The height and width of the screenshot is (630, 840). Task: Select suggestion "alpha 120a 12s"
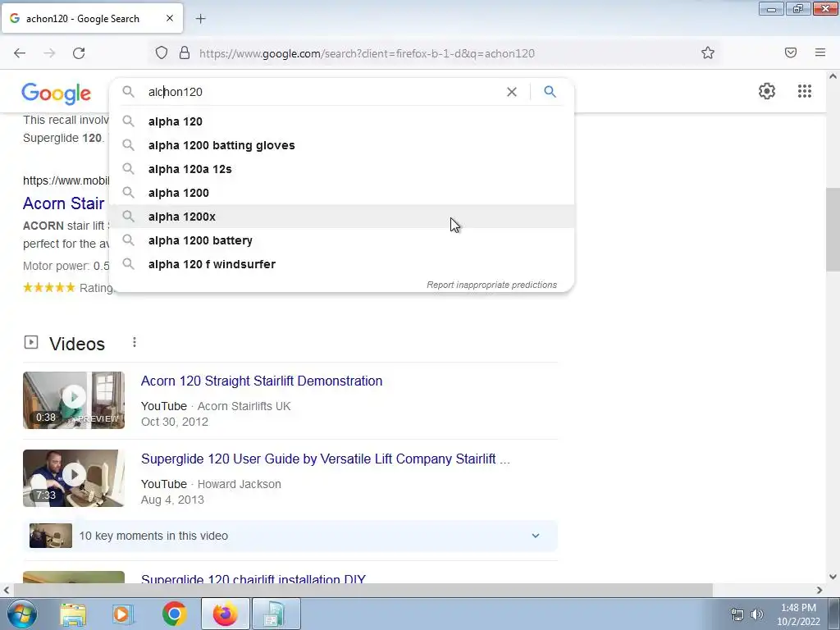click(342, 169)
